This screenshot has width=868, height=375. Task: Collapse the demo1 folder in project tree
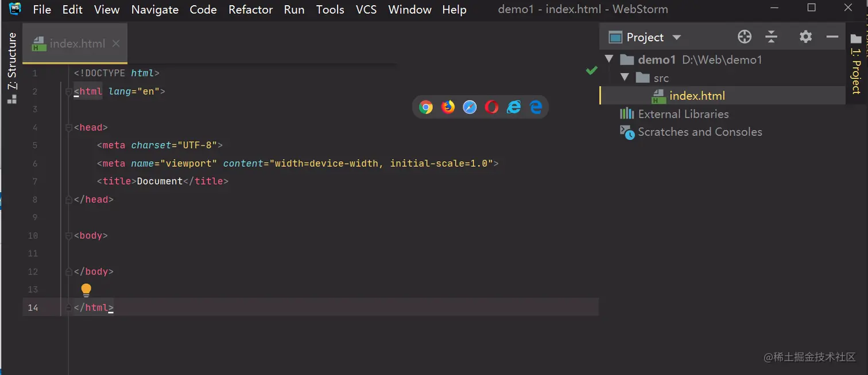coord(609,59)
